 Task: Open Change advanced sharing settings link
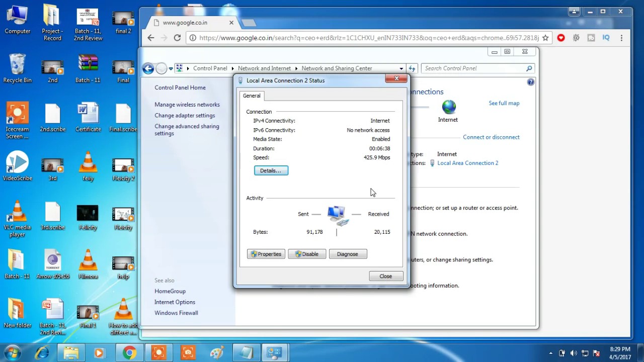pos(187,130)
